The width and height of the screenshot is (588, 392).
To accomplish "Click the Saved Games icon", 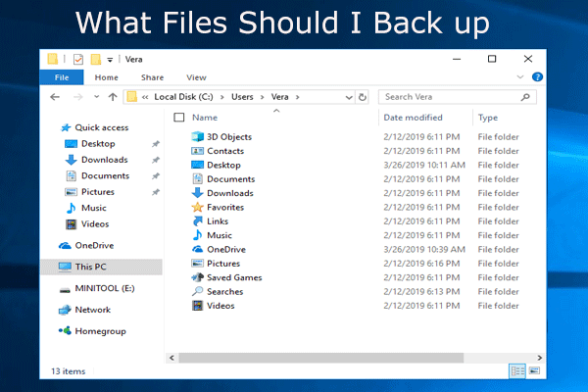I will point(197,277).
